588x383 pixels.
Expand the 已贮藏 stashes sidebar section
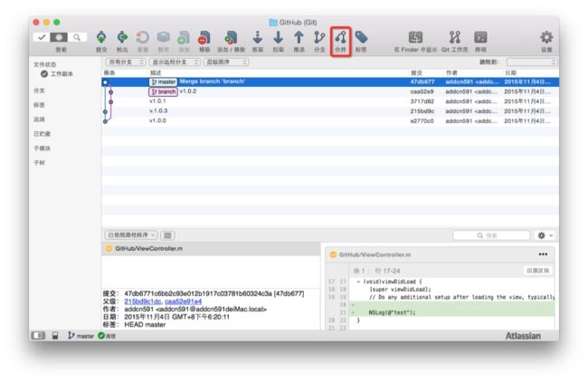42,134
